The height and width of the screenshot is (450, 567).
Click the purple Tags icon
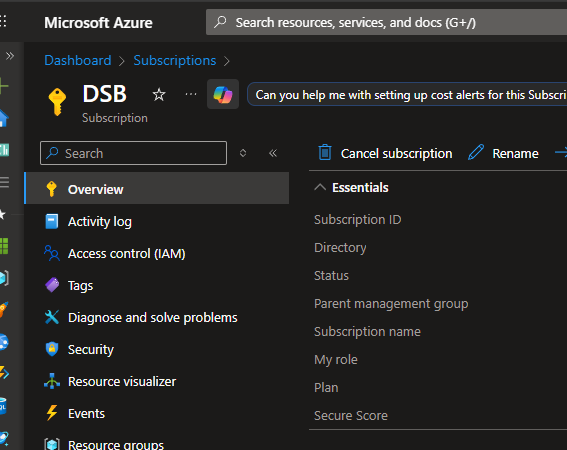tap(52, 285)
